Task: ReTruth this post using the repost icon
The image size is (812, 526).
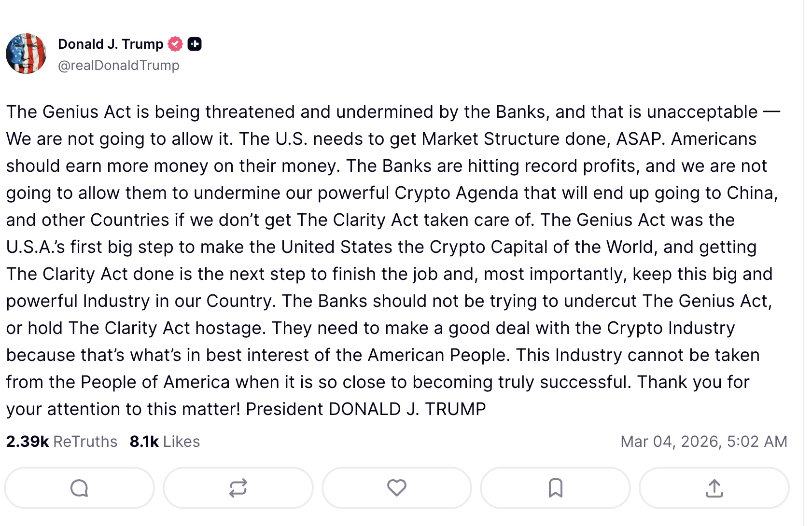Action: click(238, 488)
